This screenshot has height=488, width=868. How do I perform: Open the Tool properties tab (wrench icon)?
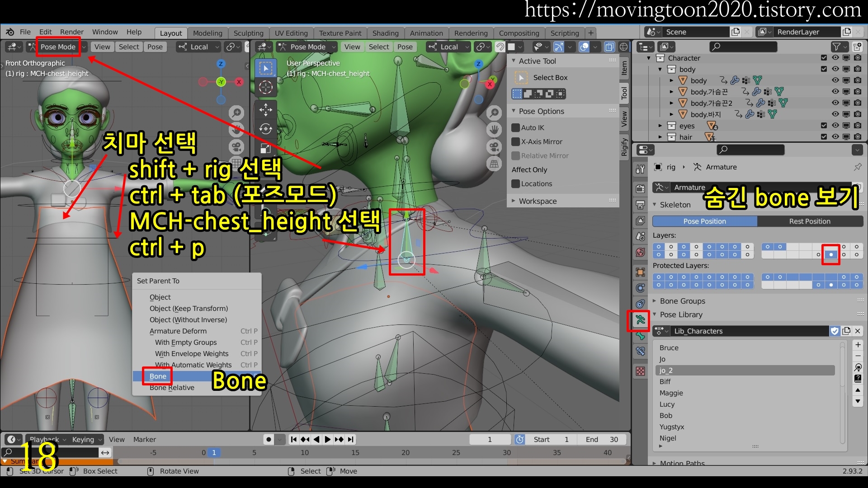tap(640, 169)
